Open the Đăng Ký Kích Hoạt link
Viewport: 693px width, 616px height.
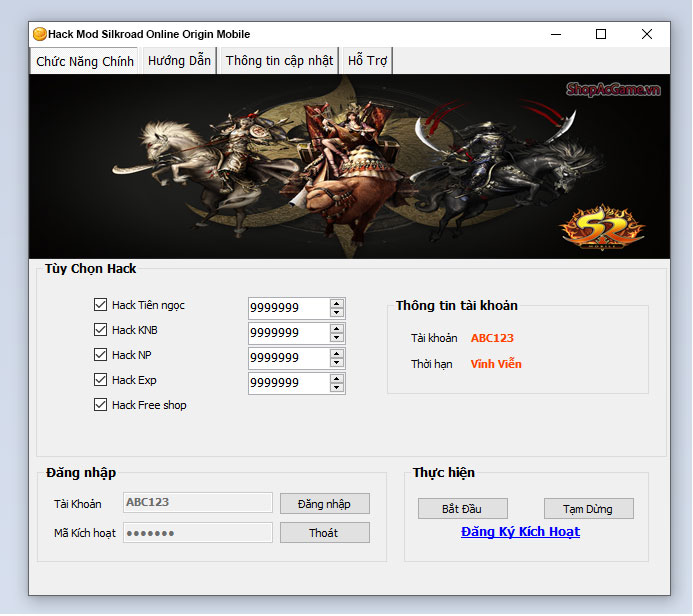click(520, 532)
